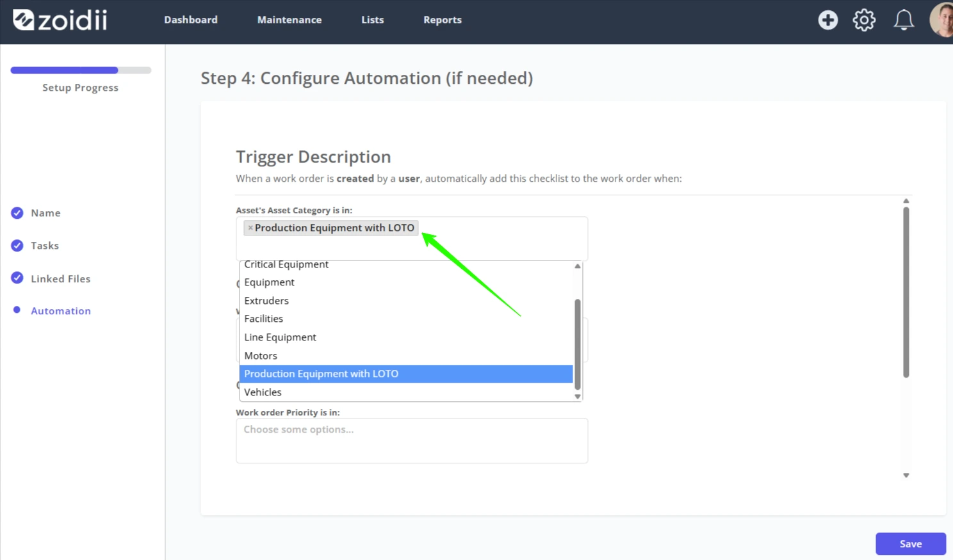Click the dropdown list scroll-down arrow

click(578, 397)
